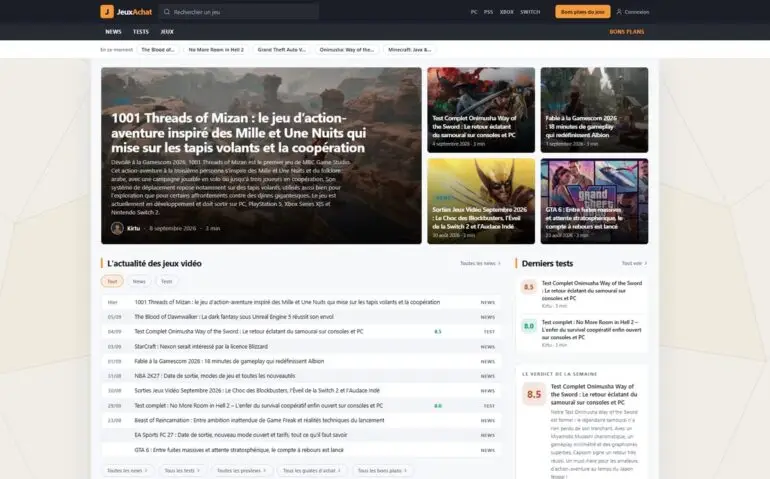Open No More Room in Hell 2 test in sidebar
770x479 pixels.
tap(591, 330)
